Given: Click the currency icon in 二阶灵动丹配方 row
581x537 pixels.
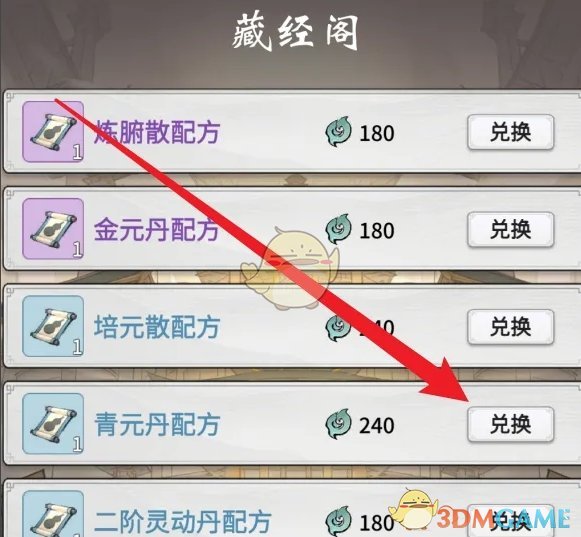Looking at the screenshot, I should (338, 521).
